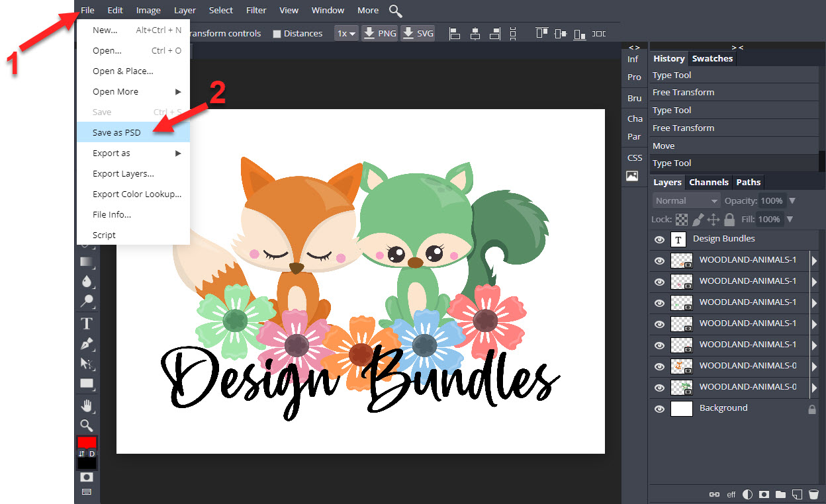Collapse the right panels with >< arrows
Viewport: 826px width, 504px height.
point(737,47)
